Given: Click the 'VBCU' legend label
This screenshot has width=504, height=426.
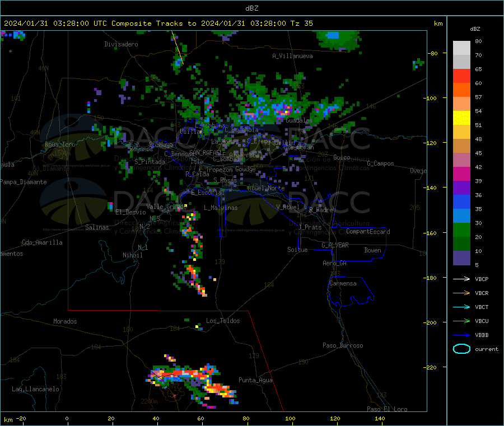Looking at the screenshot, I should pyautogui.click(x=482, y=321).
